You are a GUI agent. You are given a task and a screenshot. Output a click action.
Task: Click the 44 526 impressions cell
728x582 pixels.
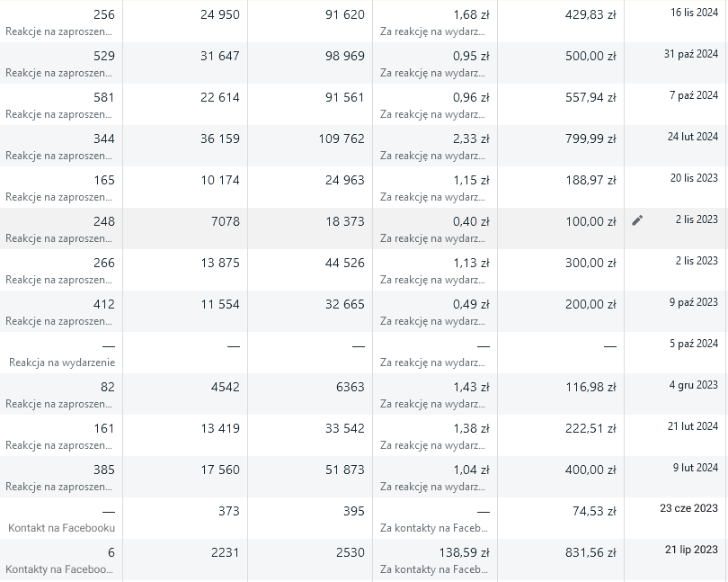pos(344,263)
